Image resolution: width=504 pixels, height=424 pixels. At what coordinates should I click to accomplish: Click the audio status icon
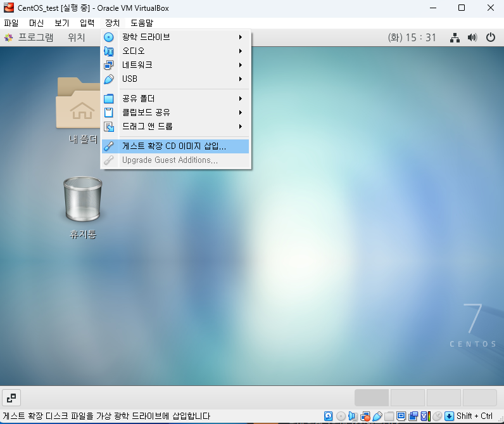[353, 416]
